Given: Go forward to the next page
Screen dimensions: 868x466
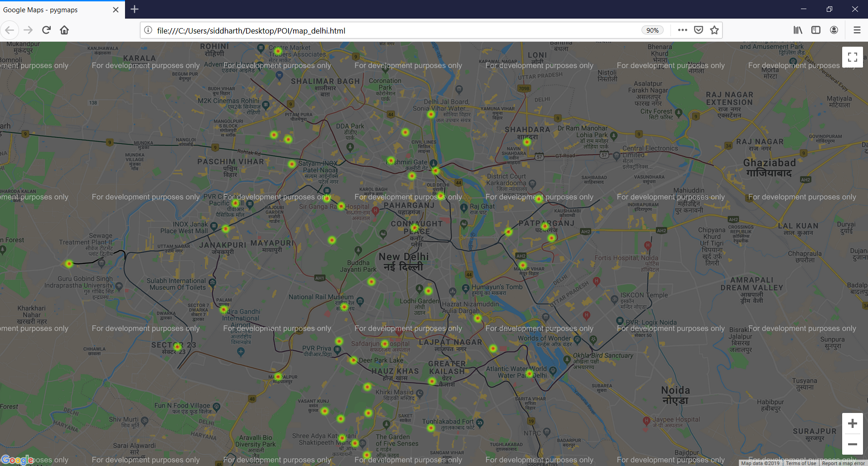Looking at the screenshot, I should tap(28, 30).
